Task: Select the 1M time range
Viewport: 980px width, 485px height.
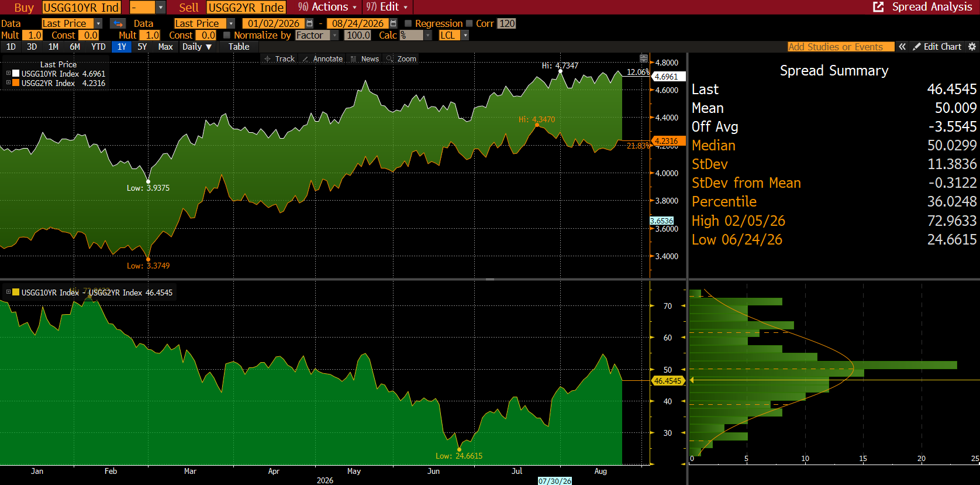Action: 53,47
